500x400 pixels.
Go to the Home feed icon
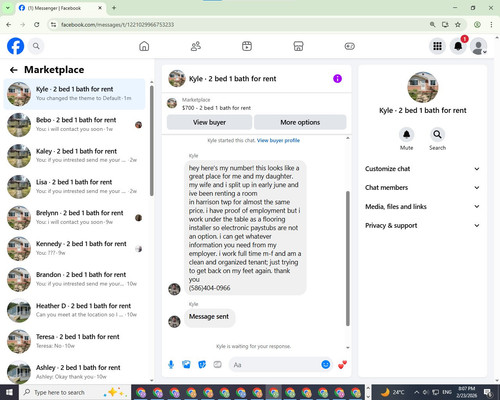pyautogui.click(x=144, y=46)
